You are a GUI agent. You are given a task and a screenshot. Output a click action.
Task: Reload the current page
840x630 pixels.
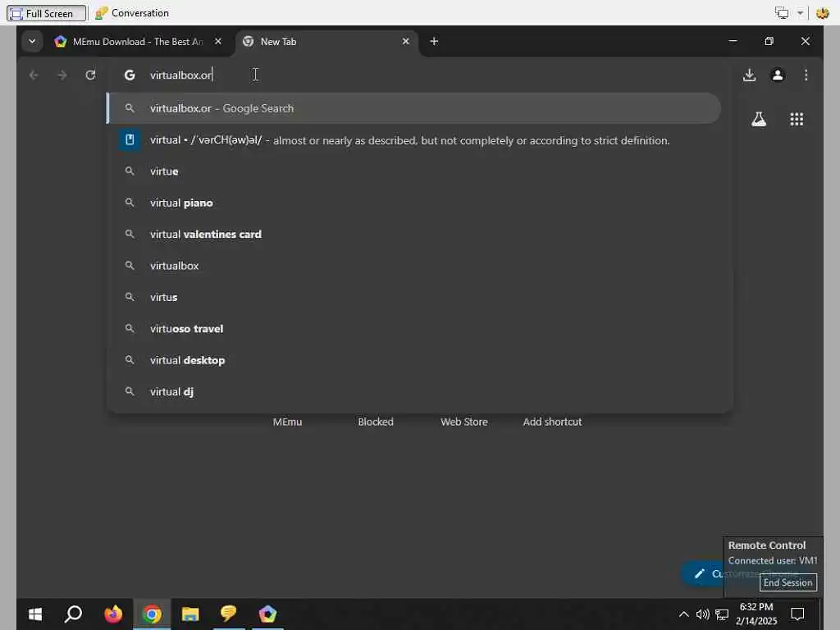(x=90, y=75)
